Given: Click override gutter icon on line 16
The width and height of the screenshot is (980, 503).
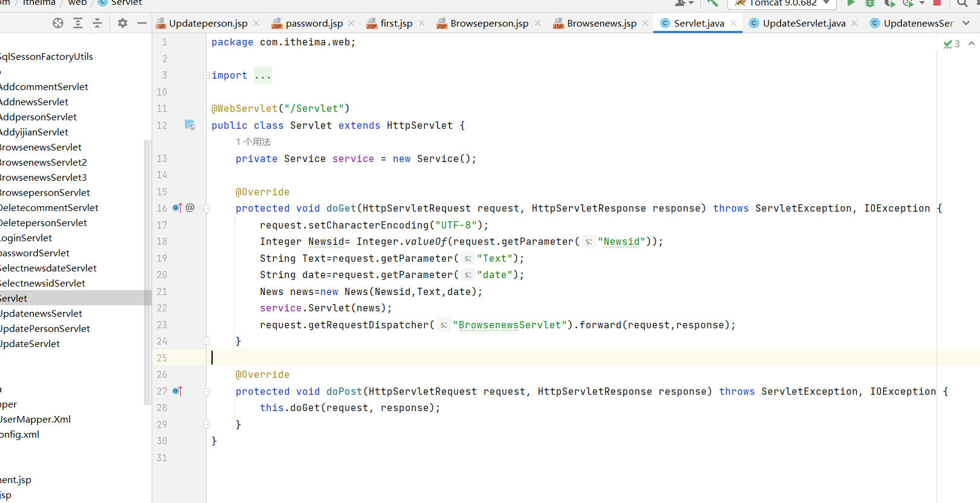Looking at the screenshot, I should click(x=177, y=208).
